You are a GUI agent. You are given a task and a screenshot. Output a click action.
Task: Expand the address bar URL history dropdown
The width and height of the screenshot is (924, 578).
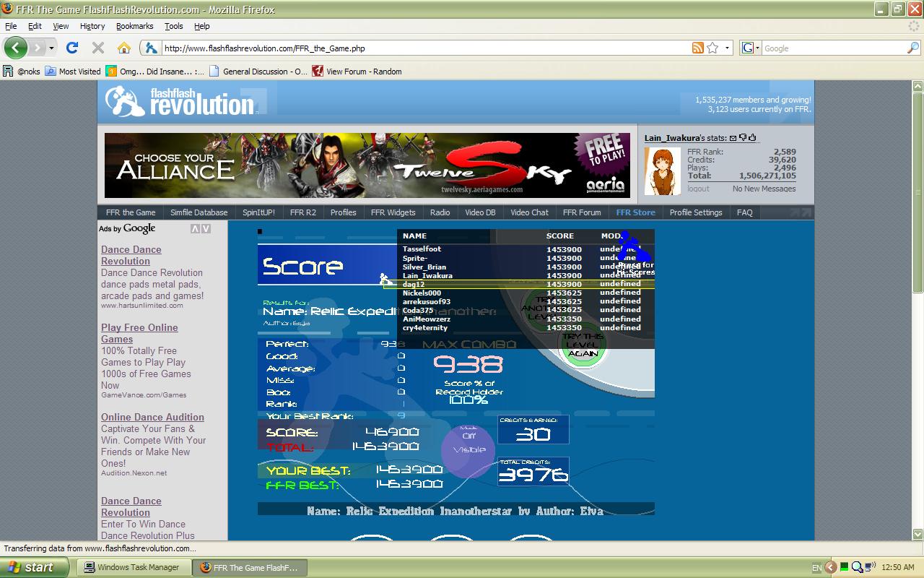click(x=727, y=48)
